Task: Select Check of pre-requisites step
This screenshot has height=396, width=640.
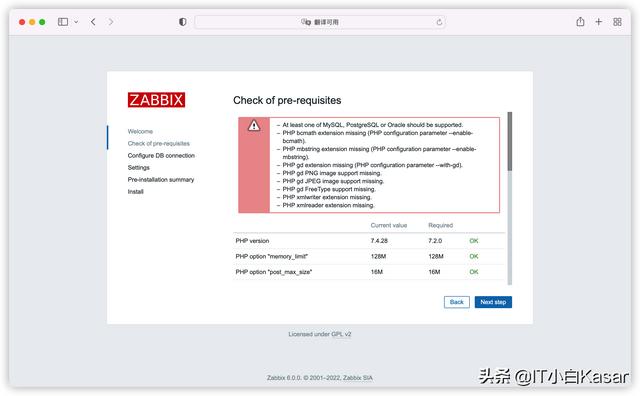Action: pyautogui.click(x=158, y=143)
